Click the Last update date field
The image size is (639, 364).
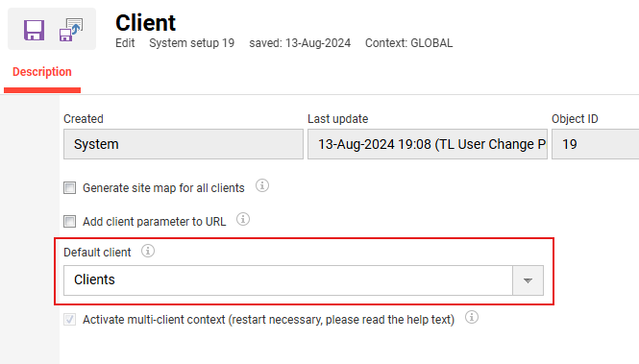coord(428,144)
